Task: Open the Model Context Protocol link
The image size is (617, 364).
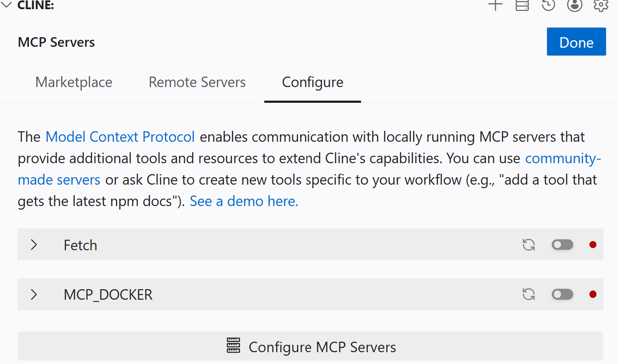Action: (120, 137)
